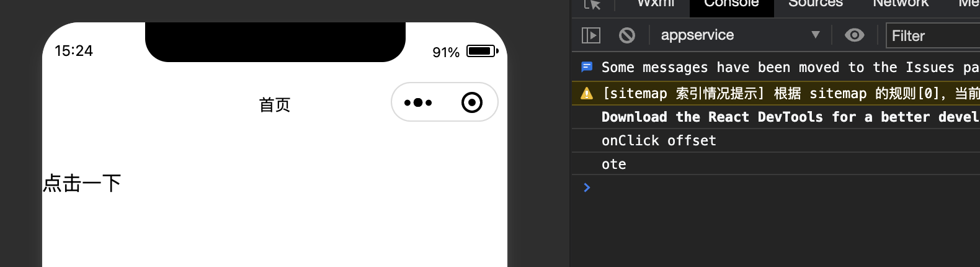Open the mini program three-dots menu

point(418,102)
